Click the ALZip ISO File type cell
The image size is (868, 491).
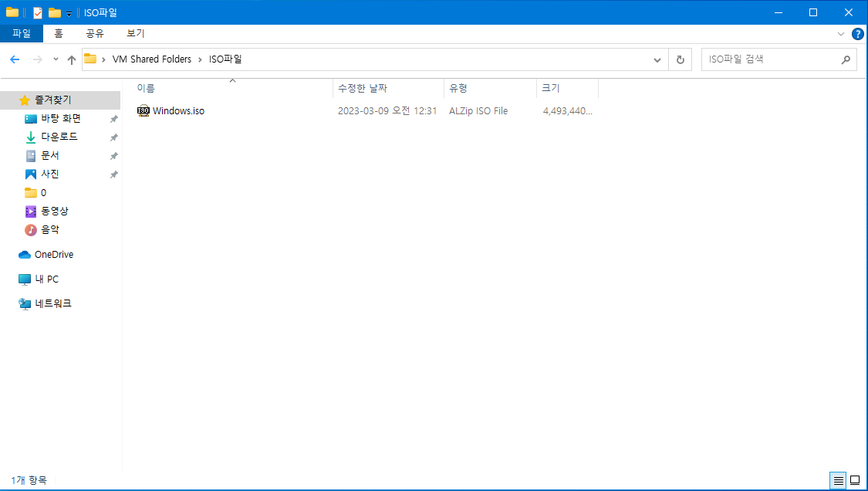coord(478,111)
